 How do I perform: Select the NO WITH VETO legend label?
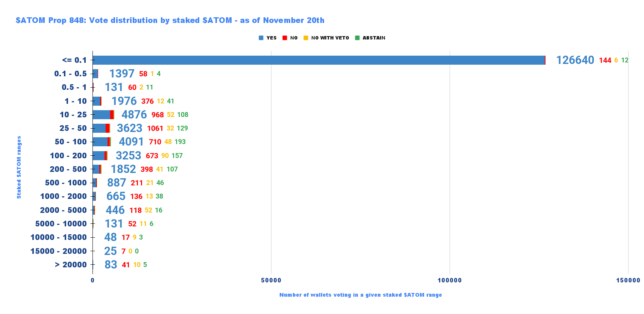pos(330,38)
